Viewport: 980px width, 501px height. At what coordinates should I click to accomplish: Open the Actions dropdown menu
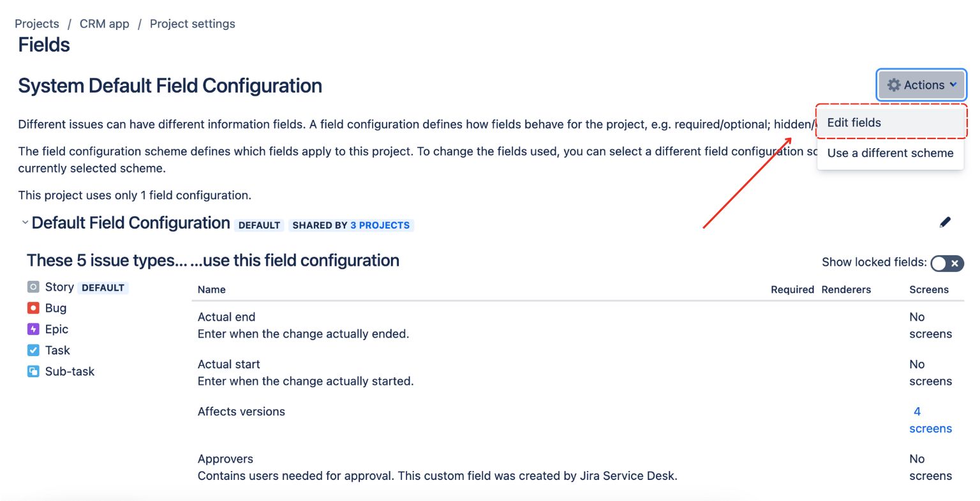click(x=921, y=84)
